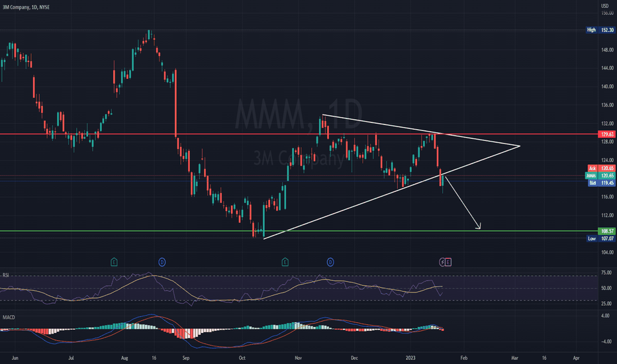Viewport: 617px width, 364px height.
Task: Click the 2023 label on time axis
Action: pos(410,358)
